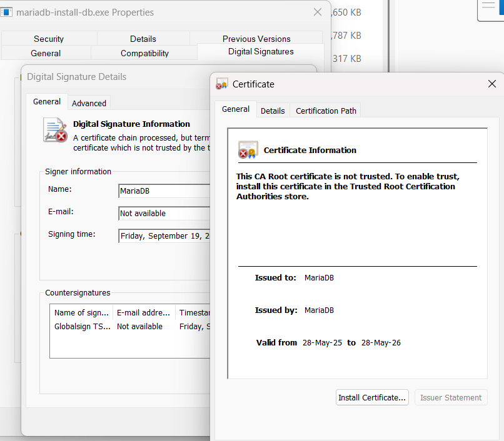
Task: Select the General tab in Certificate dialog
Action: tap(236, 109)
